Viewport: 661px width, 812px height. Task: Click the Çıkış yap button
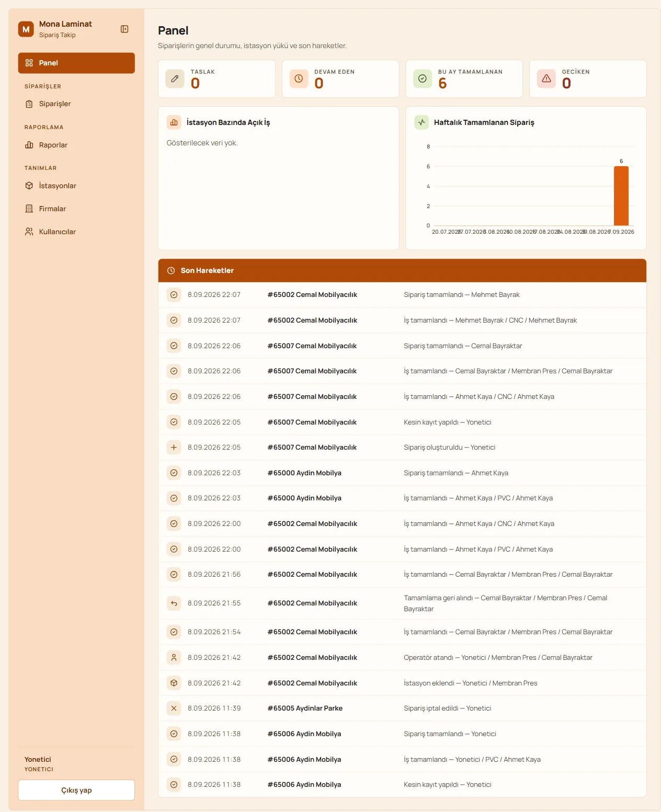pyautogui.click(x=76, y=790)
